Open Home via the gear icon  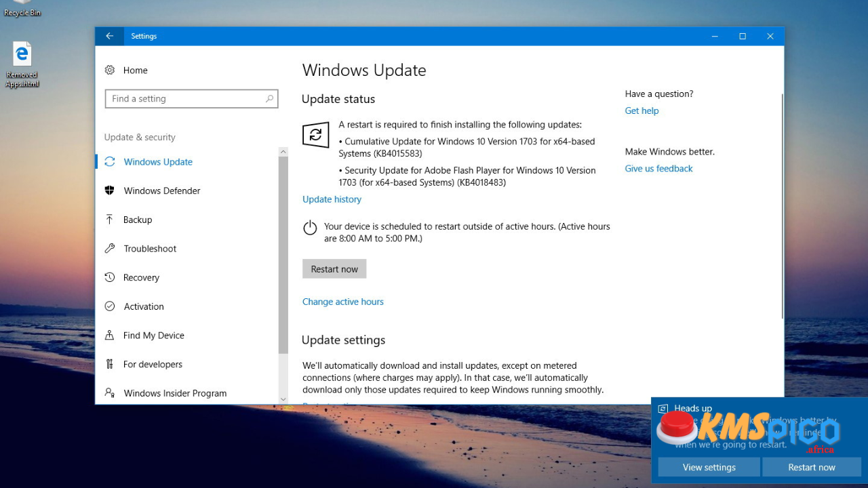tap(110, 70)
